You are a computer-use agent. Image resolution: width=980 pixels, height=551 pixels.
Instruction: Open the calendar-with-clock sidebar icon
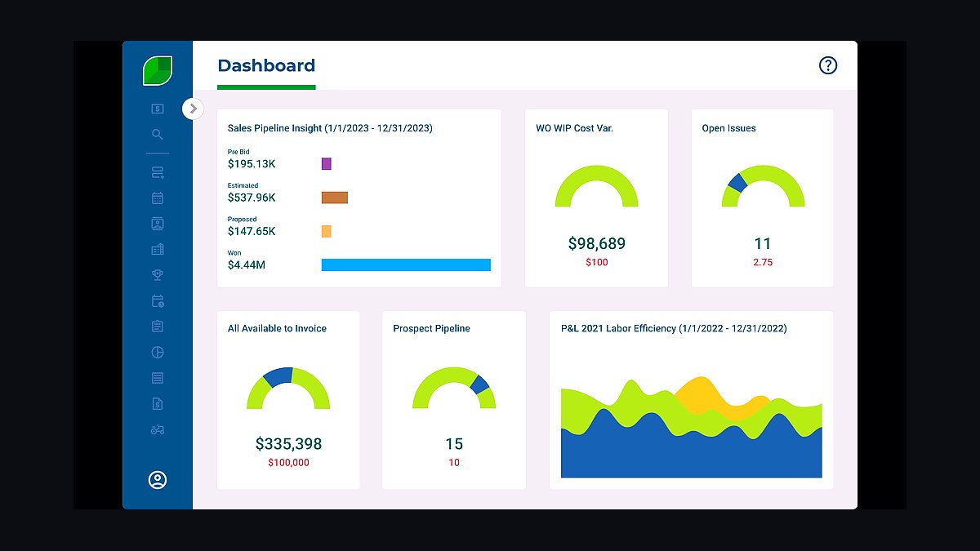(x=158, y=301)
